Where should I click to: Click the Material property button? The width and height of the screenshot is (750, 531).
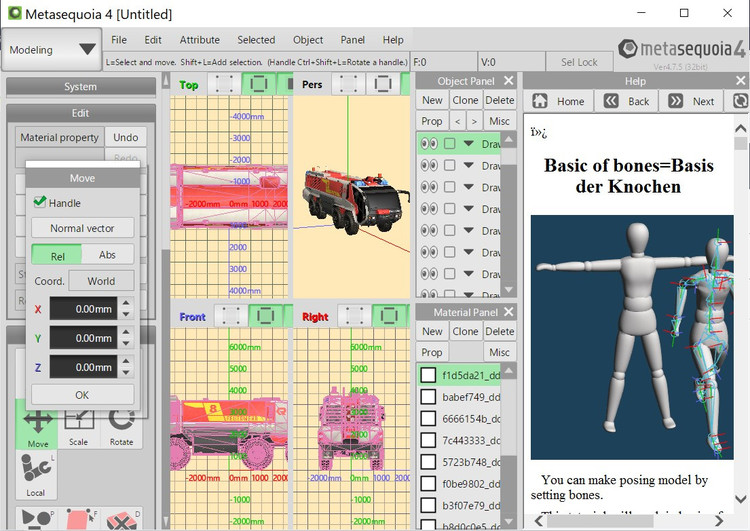pos(59,137)
